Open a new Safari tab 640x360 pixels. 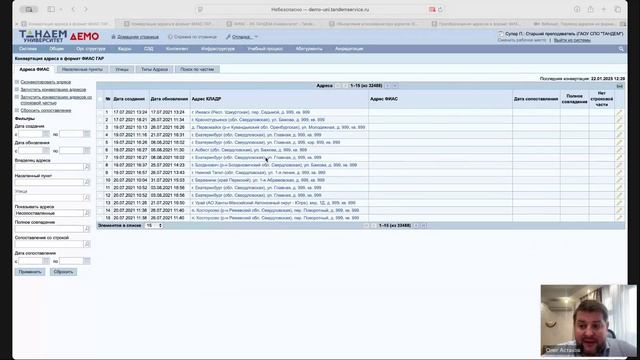point(604,9)
